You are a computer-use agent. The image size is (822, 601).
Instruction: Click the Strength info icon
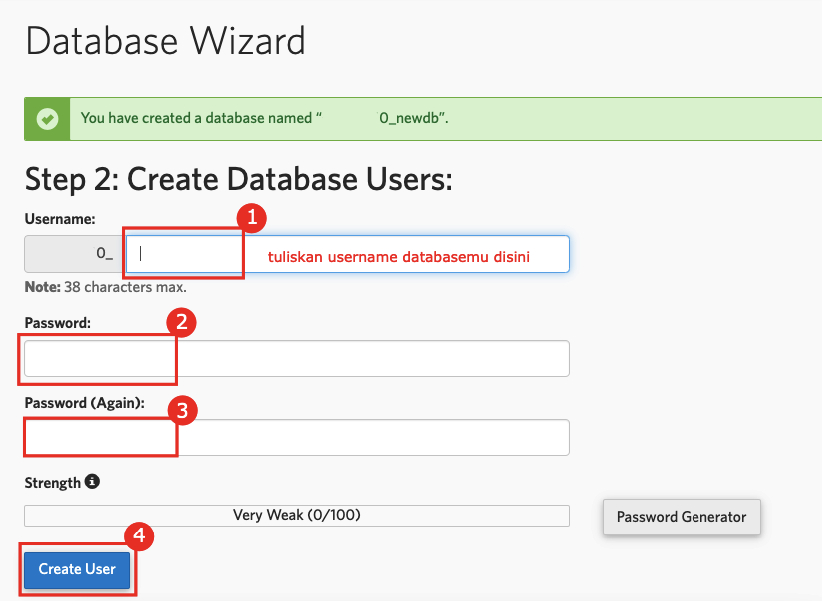92,481
